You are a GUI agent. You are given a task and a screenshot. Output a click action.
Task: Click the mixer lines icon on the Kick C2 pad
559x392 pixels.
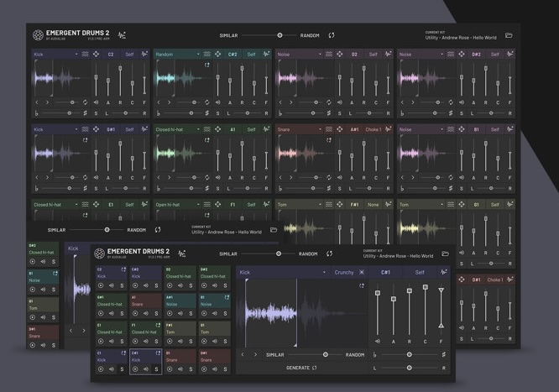pos(86,55)
